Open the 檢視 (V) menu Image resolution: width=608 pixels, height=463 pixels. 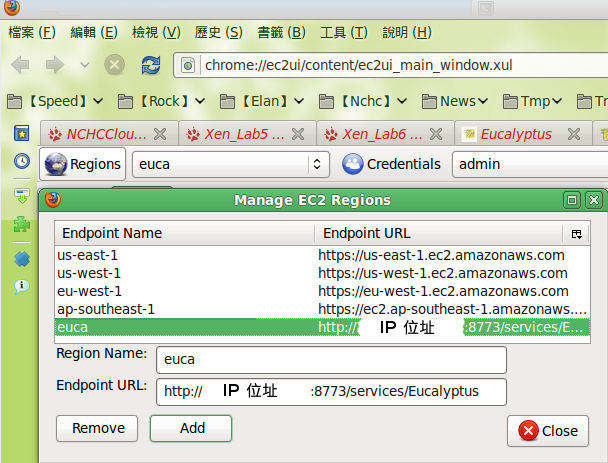pos(156,32)
